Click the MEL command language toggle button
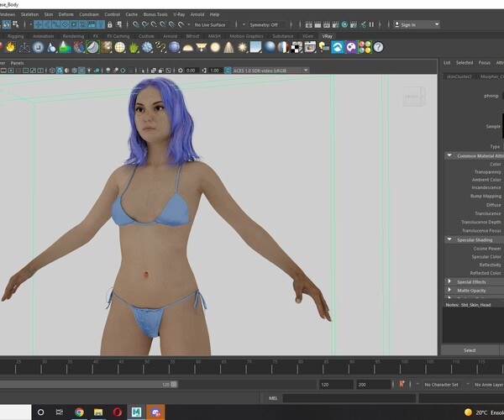The height and width of the screenshot is (420, 504). pos(273,398)
